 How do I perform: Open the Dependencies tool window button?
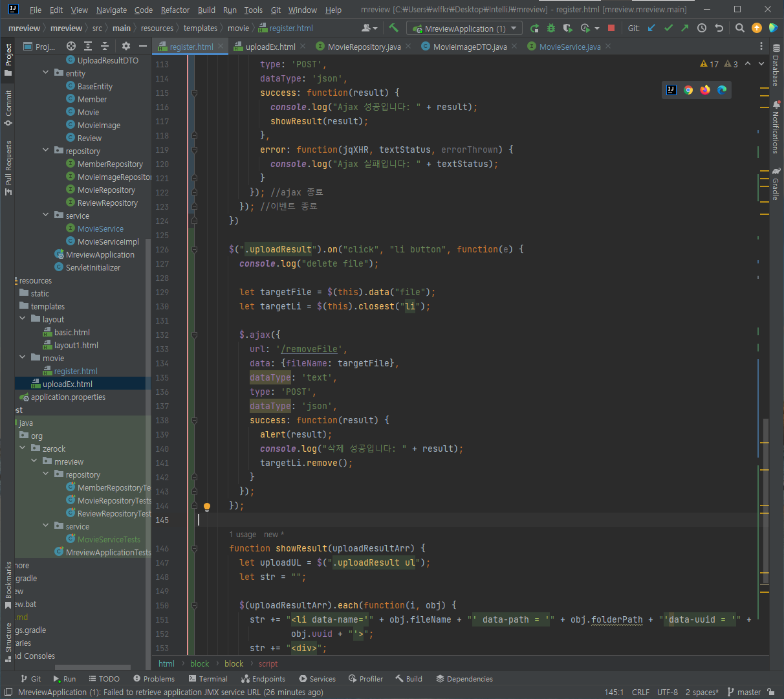click(x=464, y=679)
